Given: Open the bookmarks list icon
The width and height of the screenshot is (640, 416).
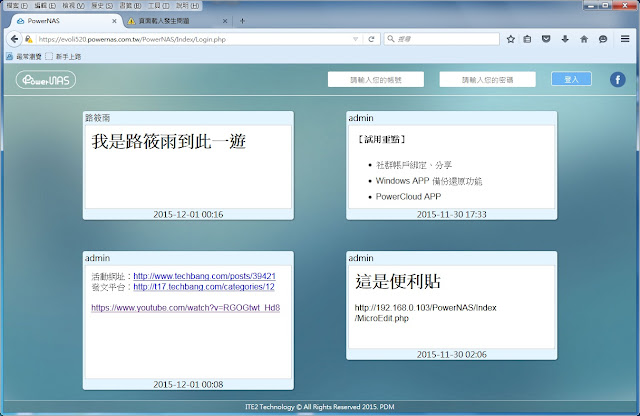Looking at the screenshot, I should click(x=527, y=39).
